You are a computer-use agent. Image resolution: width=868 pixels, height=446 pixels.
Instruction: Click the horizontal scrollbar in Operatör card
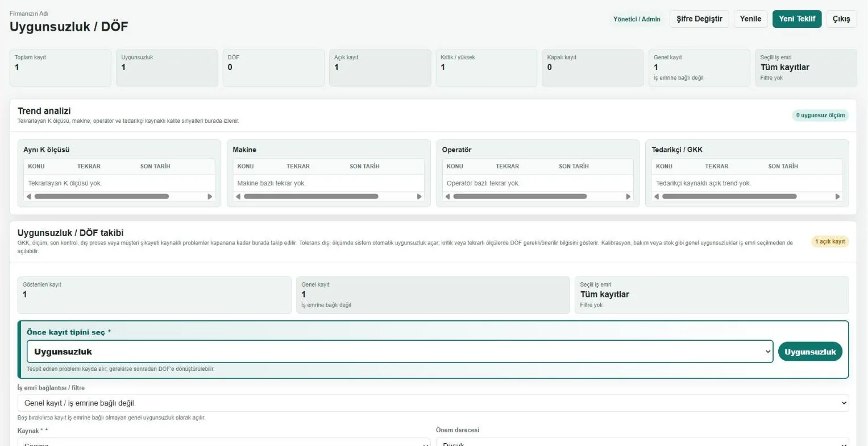coord(520,197)
